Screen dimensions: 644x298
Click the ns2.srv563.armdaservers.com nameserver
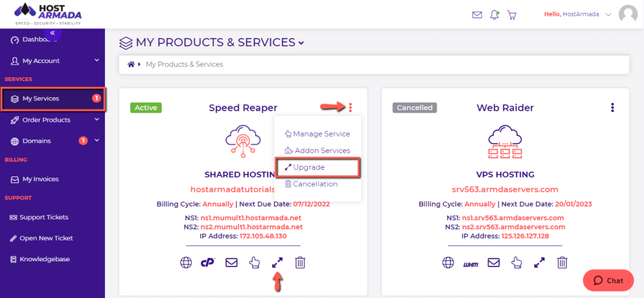click(513, 227)
